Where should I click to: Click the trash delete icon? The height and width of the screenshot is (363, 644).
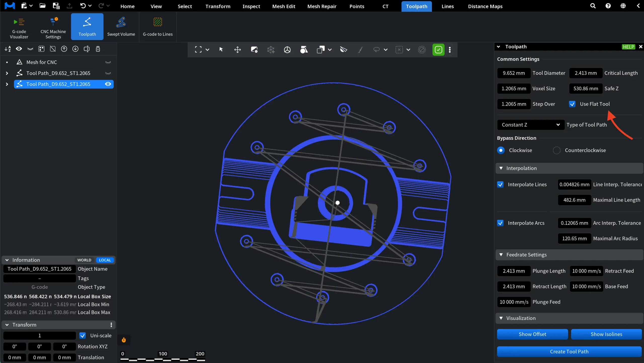98,49
